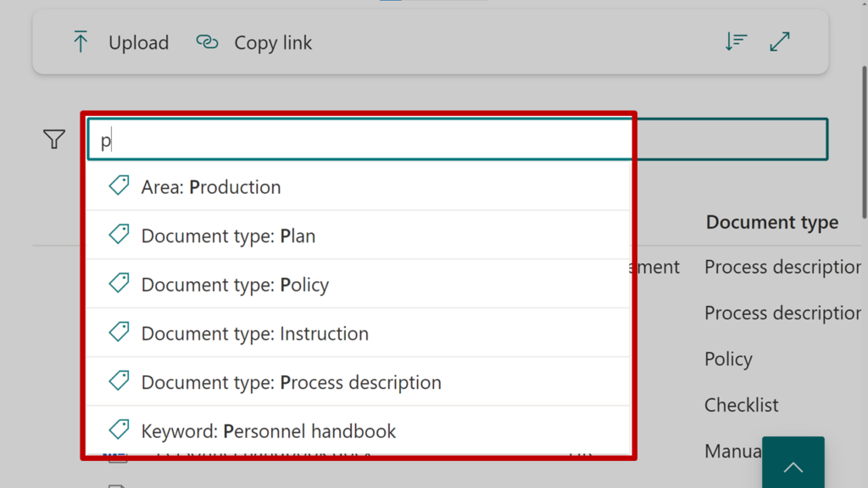Viewport: 868px width, 488px height.
Task: Click first Process description cell in column
Action: (782, 268)
